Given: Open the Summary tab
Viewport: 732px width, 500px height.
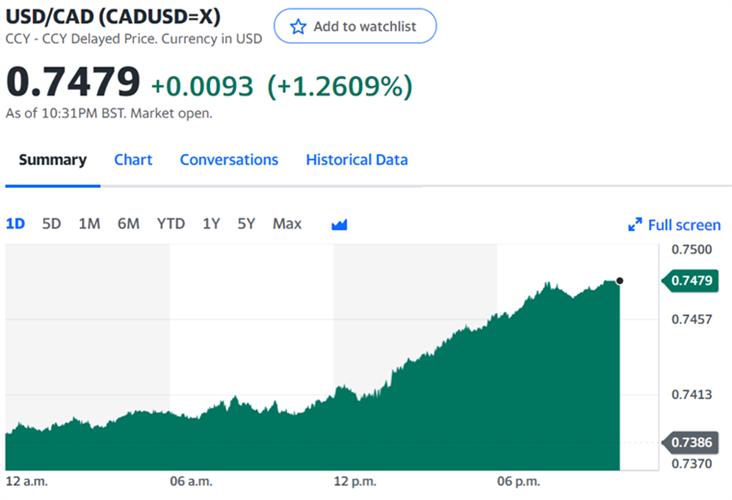Looking at the screenshot, I should tap(53, 160).
